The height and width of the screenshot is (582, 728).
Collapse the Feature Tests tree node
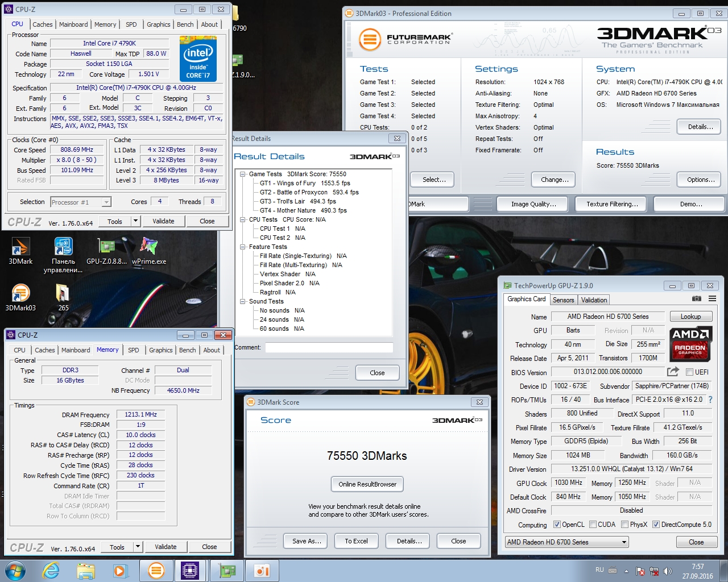[243, 247]
